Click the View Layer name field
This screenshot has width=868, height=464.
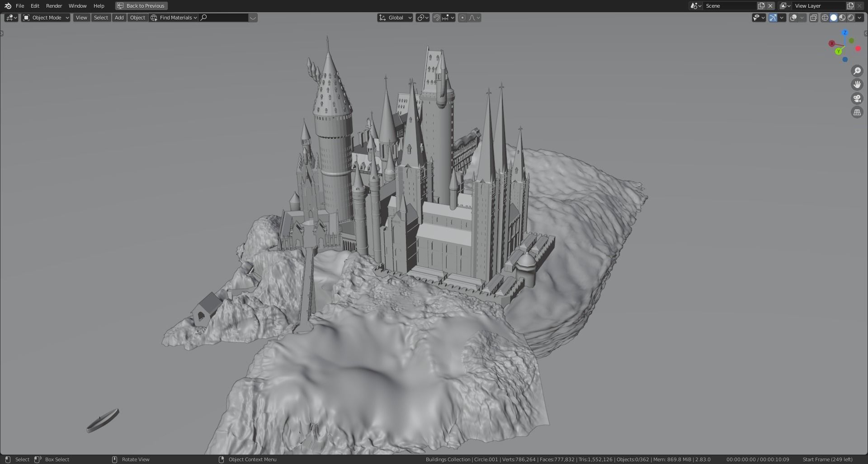(819, 6)
